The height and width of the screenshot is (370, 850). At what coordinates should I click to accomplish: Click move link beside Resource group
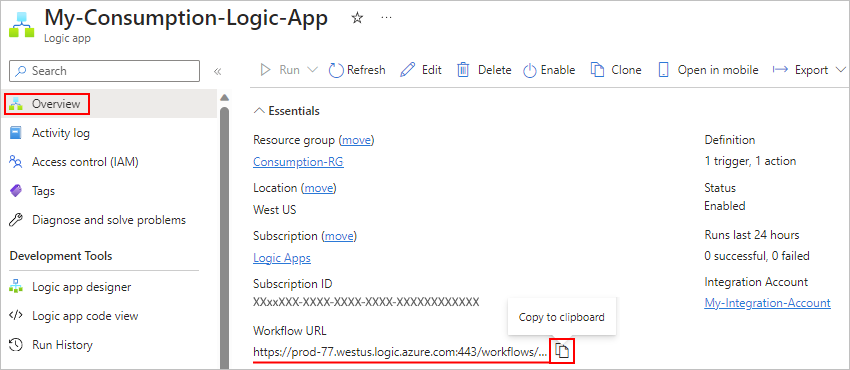pos(356,140)
